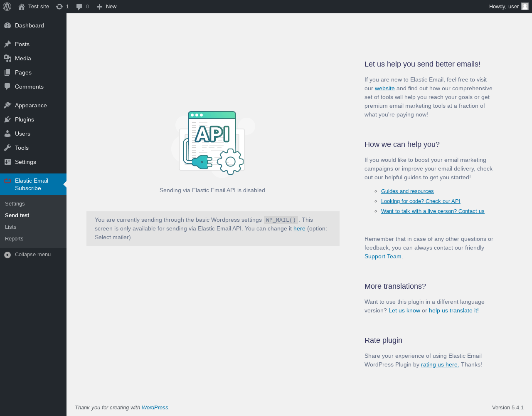Click the updates refresh icon
The height and width of the screenshot is (416, 532).
tap(59, 7)
